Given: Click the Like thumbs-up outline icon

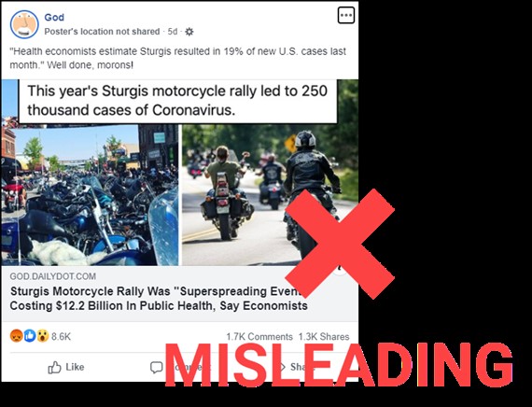Looking at the screenshot, I should 54,367.
